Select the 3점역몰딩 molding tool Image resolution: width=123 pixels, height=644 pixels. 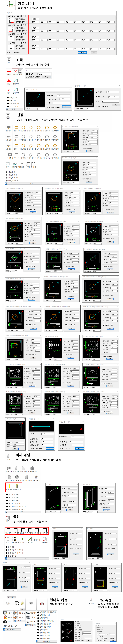[x=45, y=531]
